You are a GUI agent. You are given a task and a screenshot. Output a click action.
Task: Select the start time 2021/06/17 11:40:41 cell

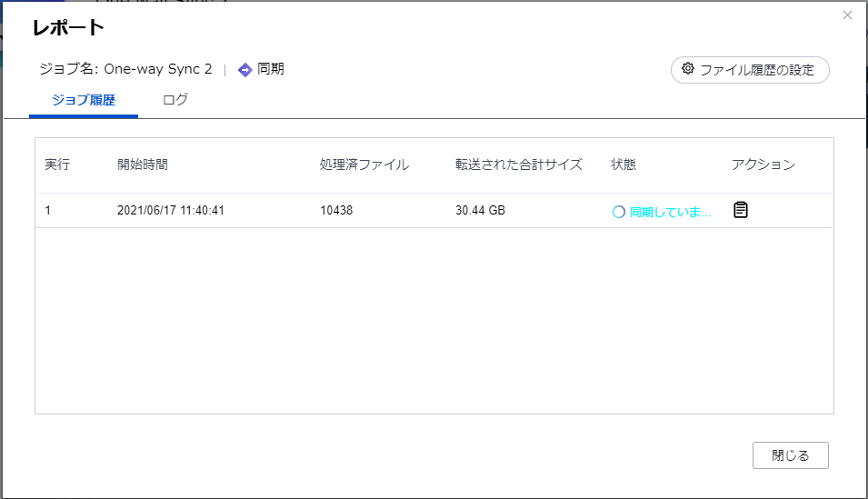(x=171, y=211)
